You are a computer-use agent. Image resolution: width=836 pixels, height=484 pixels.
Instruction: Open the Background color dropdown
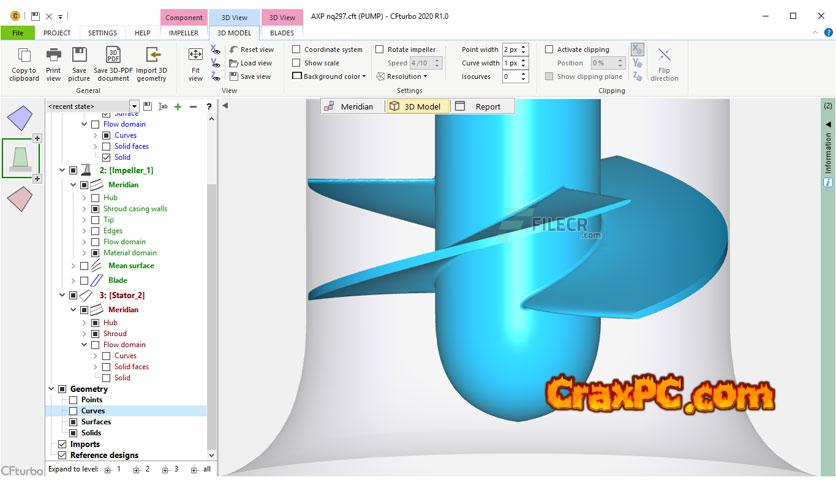[x=329, y=76]
